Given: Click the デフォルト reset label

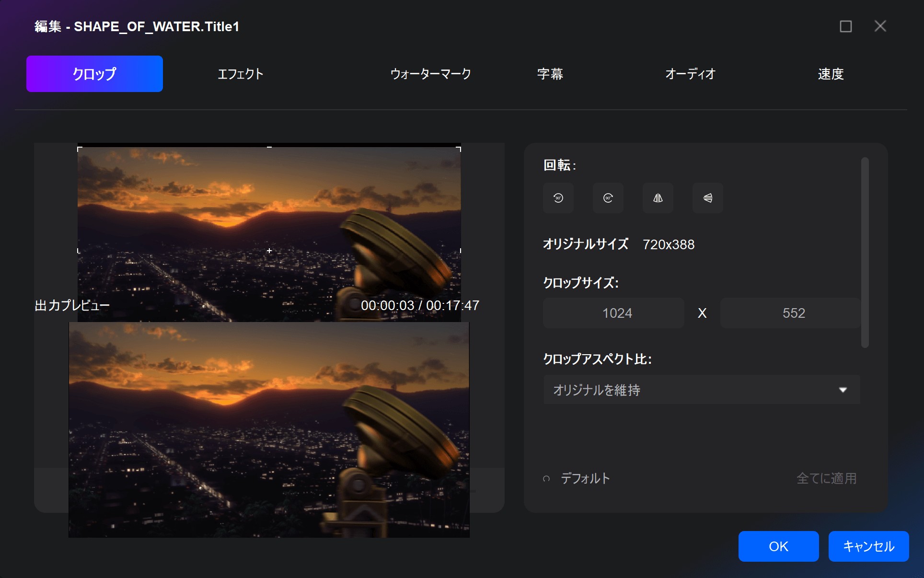Looking at the screenshot, I should (x=585, y=478).
